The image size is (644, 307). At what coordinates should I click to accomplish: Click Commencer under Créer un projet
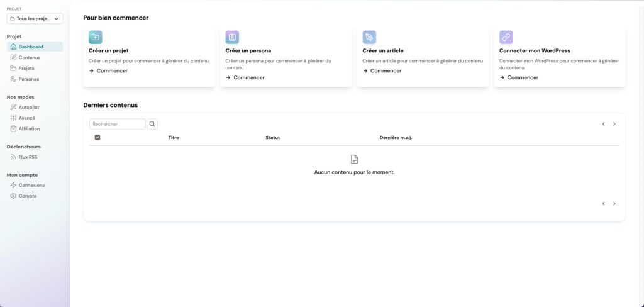click(108, 70)
